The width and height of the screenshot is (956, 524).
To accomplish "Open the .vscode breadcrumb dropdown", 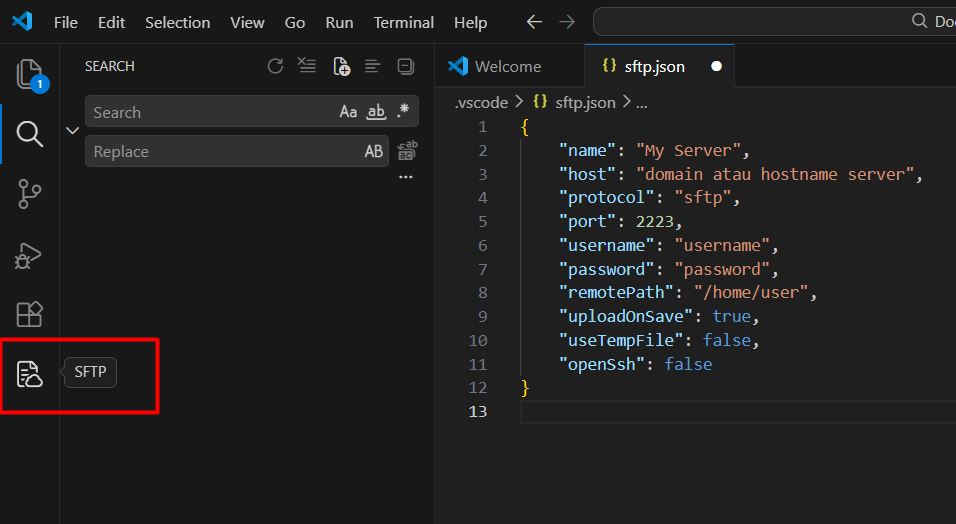I will [x=482, y=102].
